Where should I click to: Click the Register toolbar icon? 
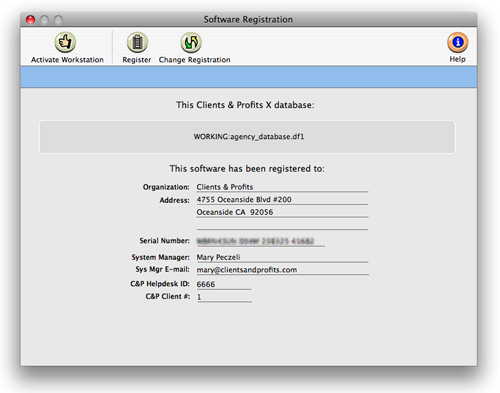pos(137,42)
